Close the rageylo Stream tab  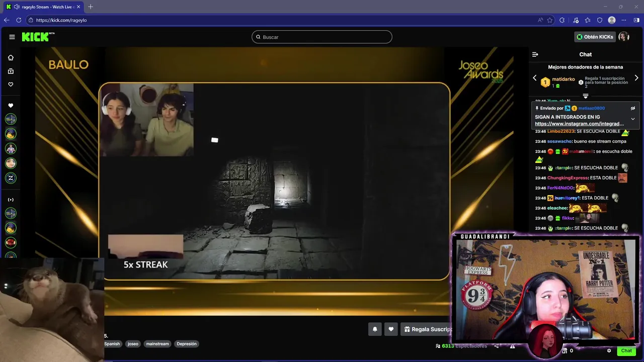coord(78,7)
